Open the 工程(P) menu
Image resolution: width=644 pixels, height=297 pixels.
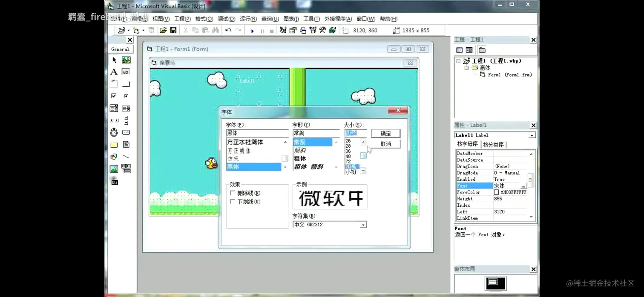click(182, 19)
